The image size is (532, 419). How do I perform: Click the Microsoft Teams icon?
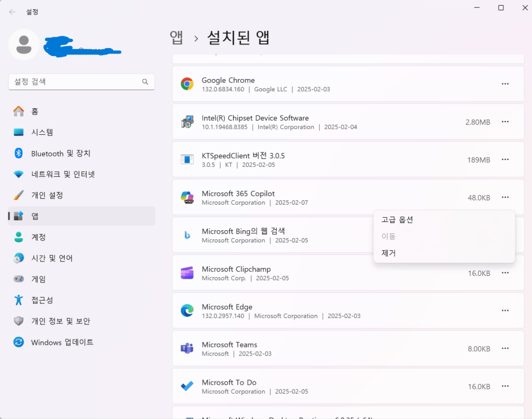point(187,349)
